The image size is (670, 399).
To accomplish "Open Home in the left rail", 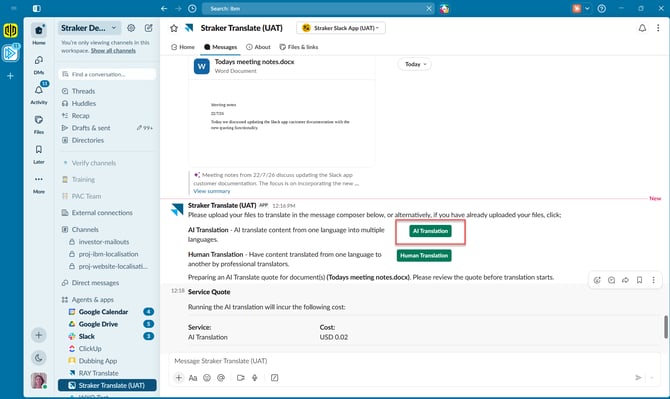I will pyautogui.click(x=38, y=34).
